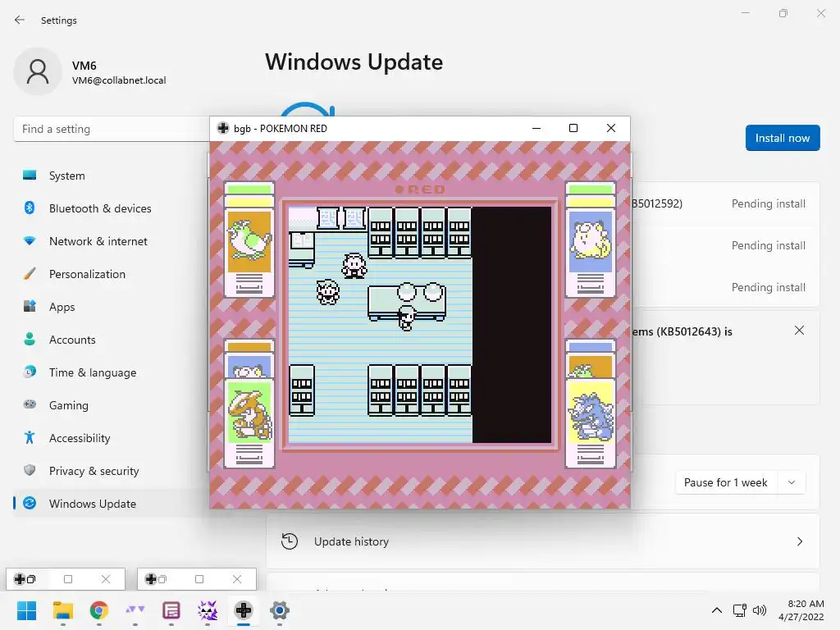The image size is (840, 630).
Task: Open the Settings gear on the taskbar
Action: [x=280, y=610]
